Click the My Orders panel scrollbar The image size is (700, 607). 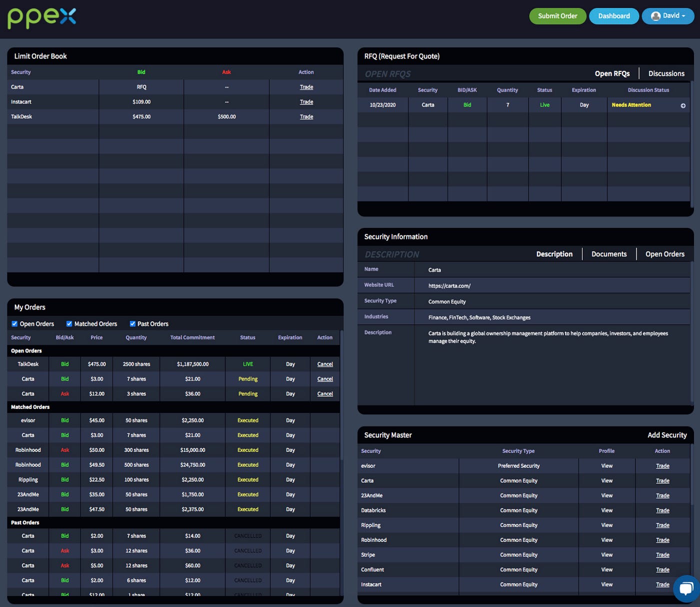341,395
